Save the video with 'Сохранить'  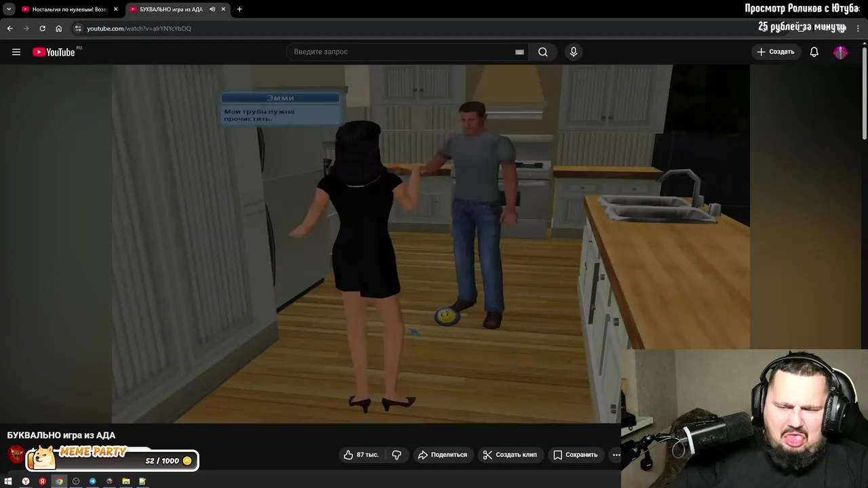(x=575, y=455)
